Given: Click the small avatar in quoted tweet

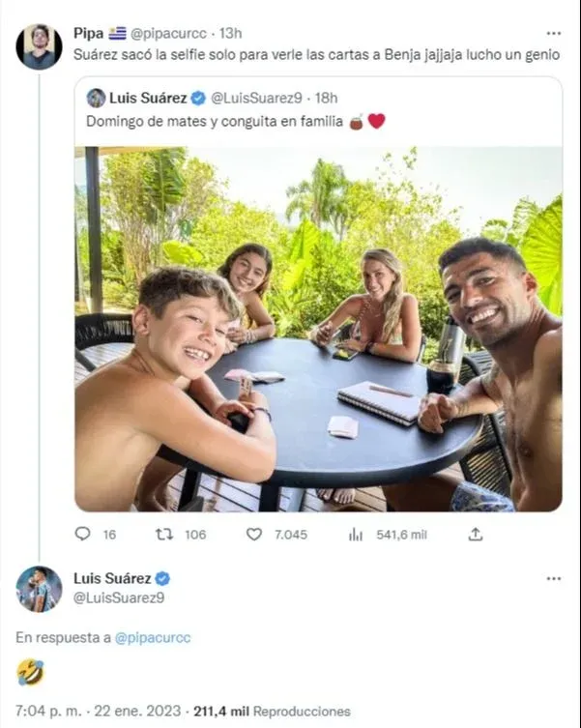Looking at the screenshot, I should 96,98.
